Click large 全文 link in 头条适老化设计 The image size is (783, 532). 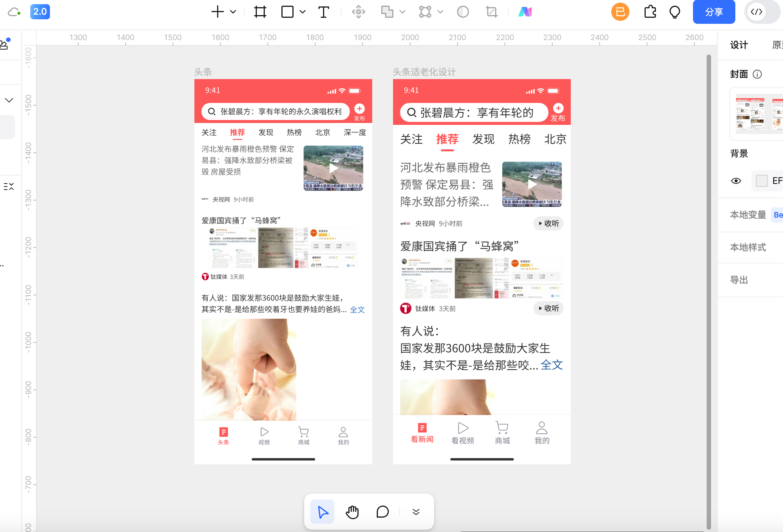552,365
